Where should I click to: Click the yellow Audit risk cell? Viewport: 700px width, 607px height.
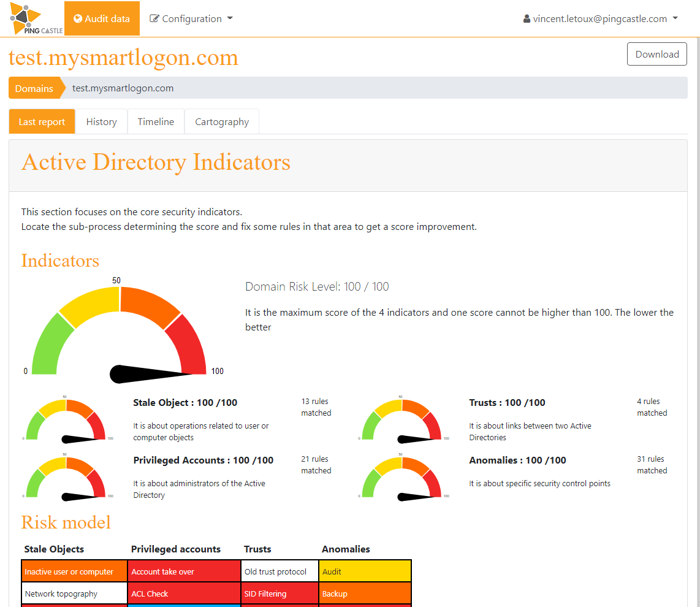click(365, 571)
